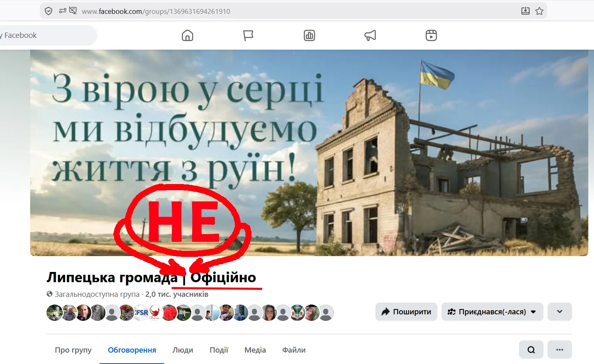Go to the Події tab

[x=219, y=350]
